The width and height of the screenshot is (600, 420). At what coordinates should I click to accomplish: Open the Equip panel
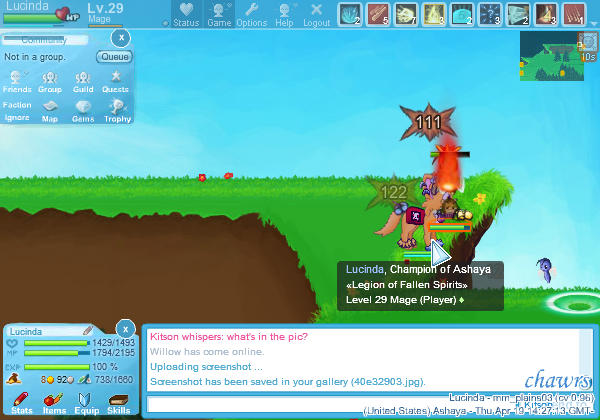coord(86,403)
